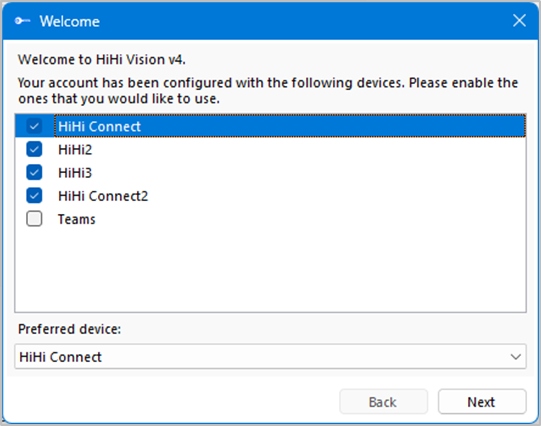Select the HiHi2 list row label
The image size is (541, 426).
coord(75,150)
